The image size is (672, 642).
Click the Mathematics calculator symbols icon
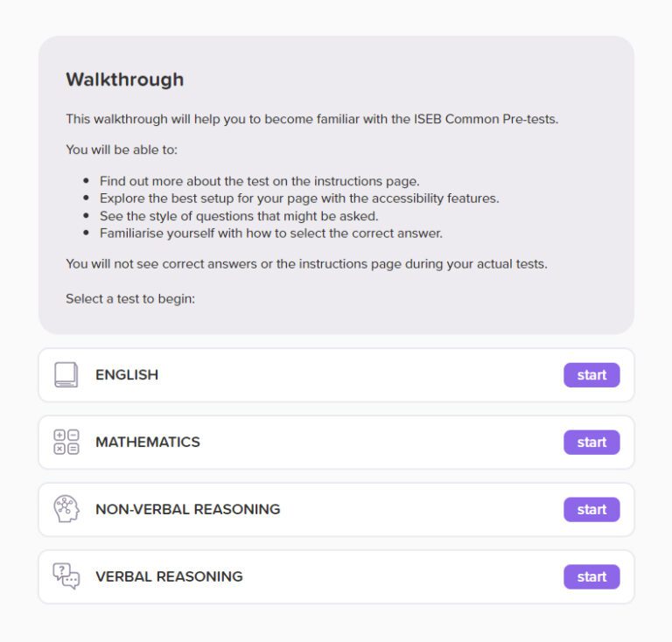coord(66,443)
